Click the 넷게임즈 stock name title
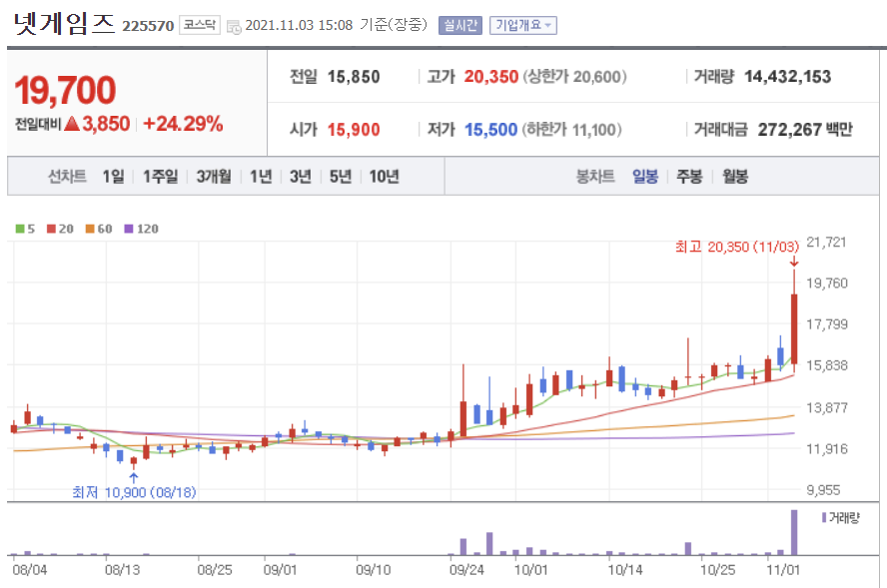Screen dimensions: 887x588 64,24
